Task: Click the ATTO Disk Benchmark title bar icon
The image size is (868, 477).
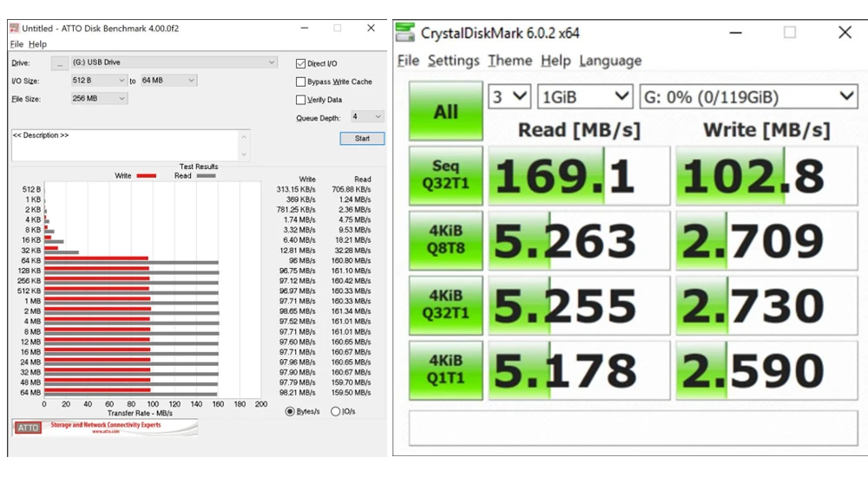Action: pos(15,29)
